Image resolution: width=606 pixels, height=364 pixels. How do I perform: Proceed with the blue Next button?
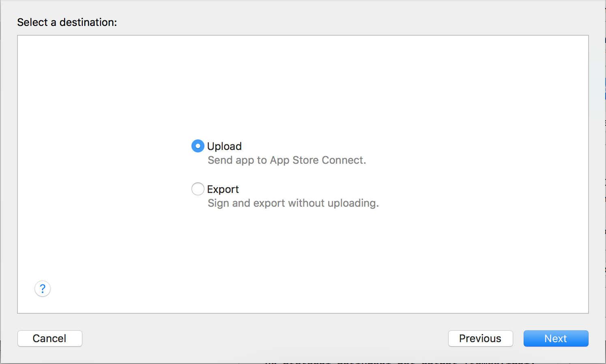point(556,338)
